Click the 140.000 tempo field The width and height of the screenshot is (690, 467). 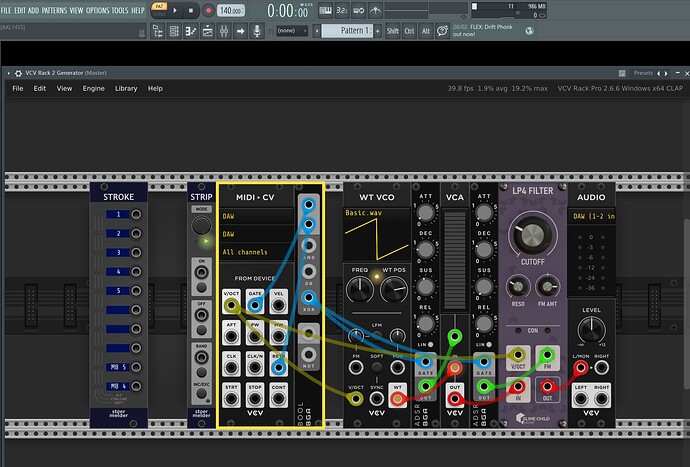point(230,10)
